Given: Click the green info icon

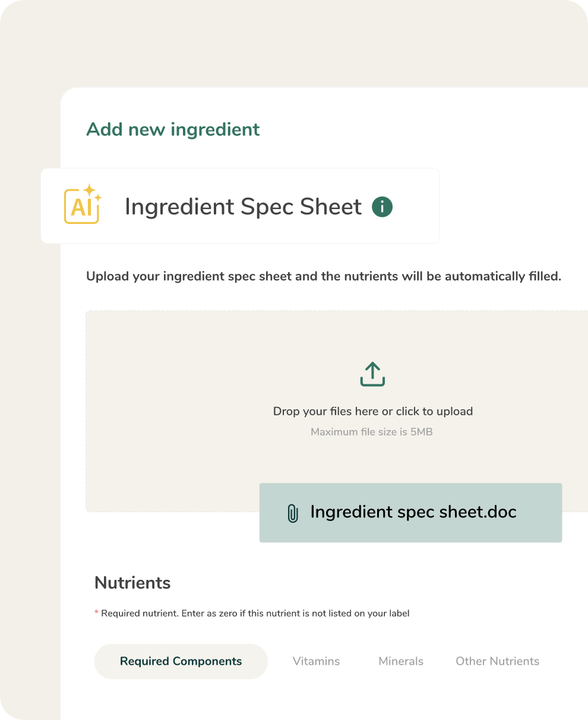Looking at the screenshot, I should tap(382, 207).
